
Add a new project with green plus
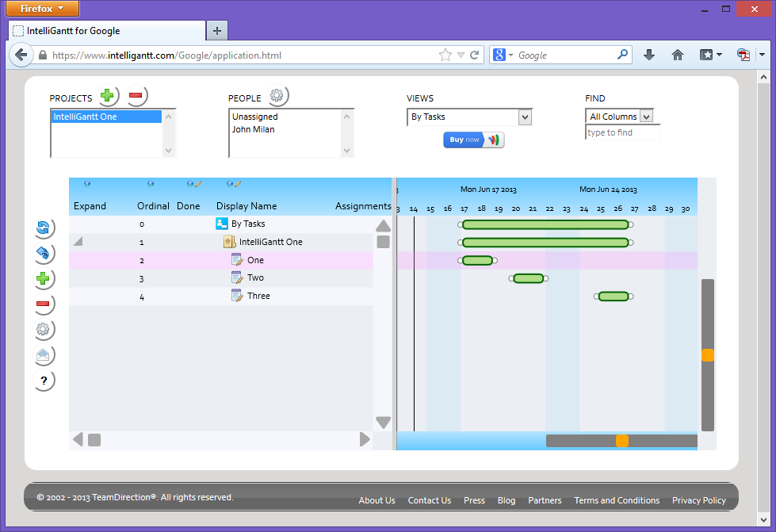click(x=107, y=95)
